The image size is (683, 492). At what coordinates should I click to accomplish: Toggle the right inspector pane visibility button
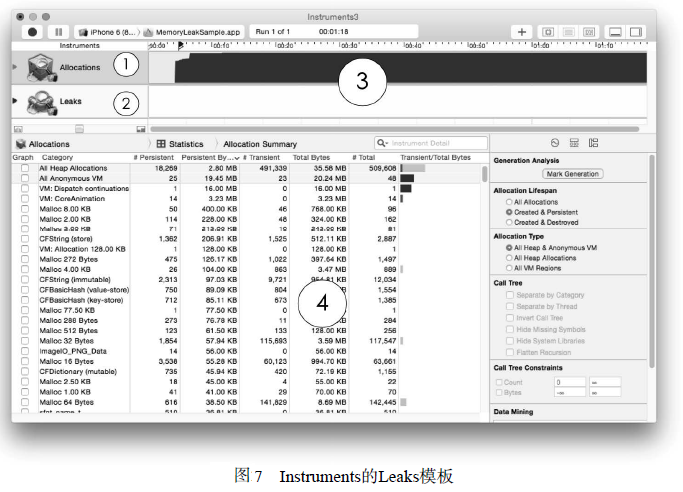(636, 32)
